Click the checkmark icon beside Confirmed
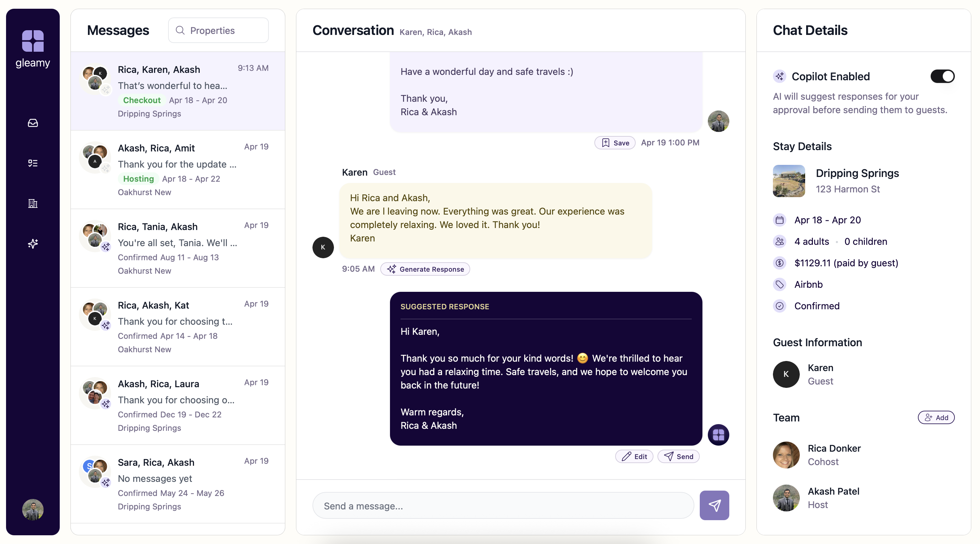This screenshot has height=544, width=980. (780, 306)
